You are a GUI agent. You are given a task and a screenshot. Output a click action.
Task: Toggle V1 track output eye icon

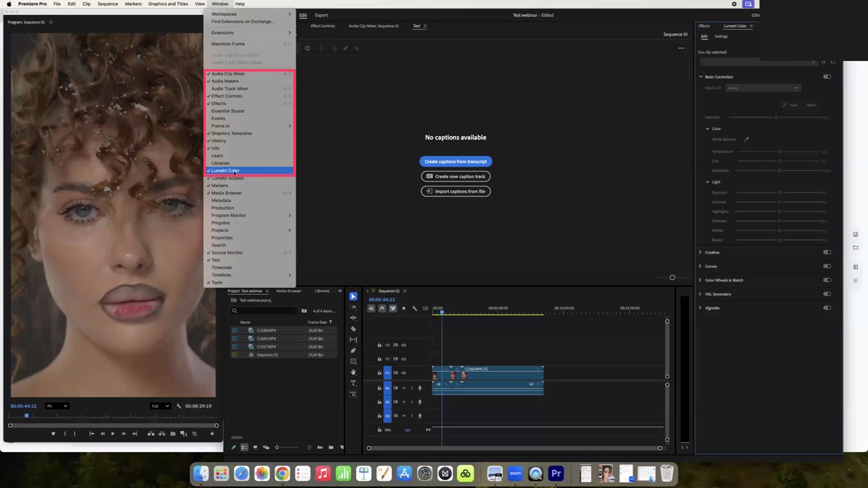point(403,373)
